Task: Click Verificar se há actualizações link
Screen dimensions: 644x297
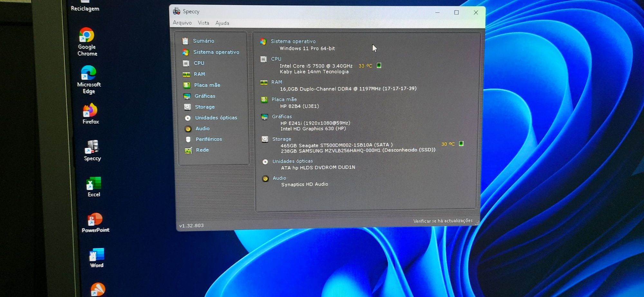Action: click(x=443, y=221)
